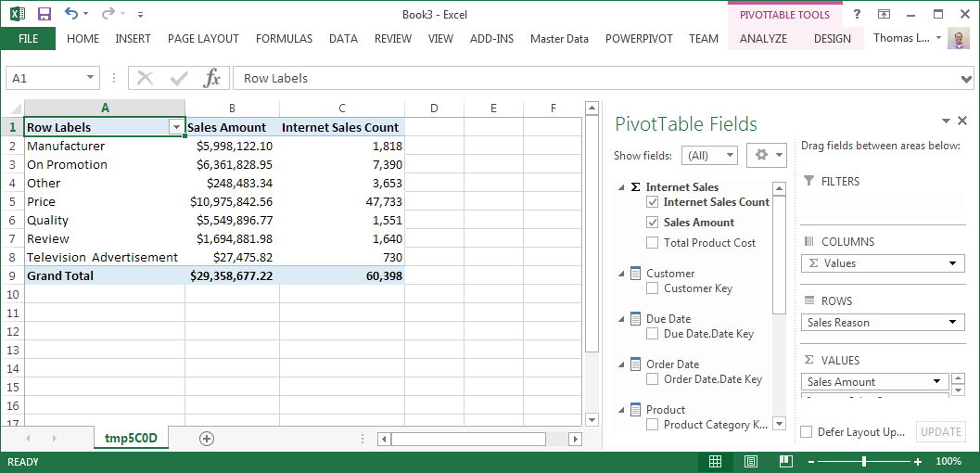
Task: Switch to Page Layout view icon
Action: pos(751,461)
